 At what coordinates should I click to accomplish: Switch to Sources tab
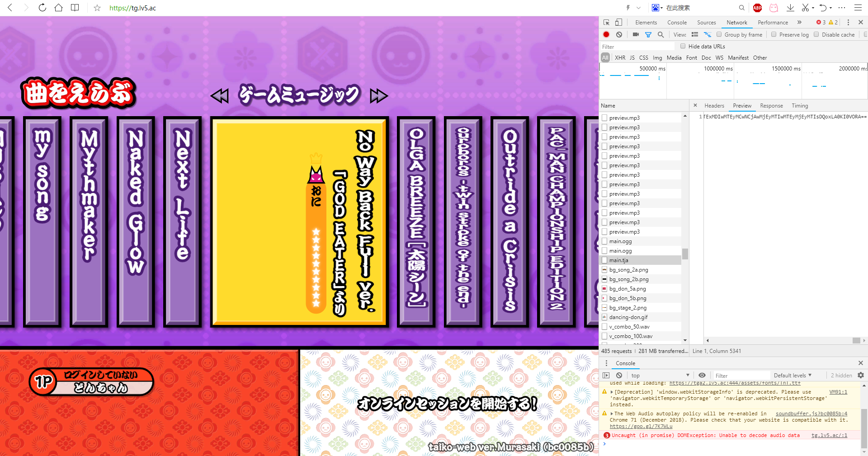coord(706,22)
